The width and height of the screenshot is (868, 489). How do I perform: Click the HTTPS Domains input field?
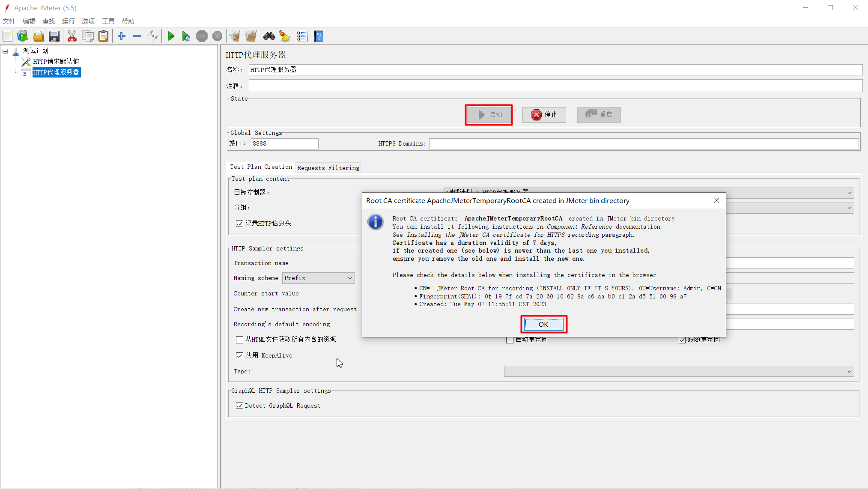click(x=644, y=144)
